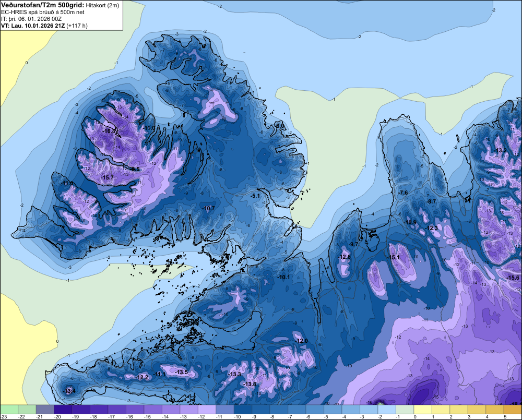Click the -10.9 temperature label
Viewport: 522px width, 420px height.
[410, 222]
